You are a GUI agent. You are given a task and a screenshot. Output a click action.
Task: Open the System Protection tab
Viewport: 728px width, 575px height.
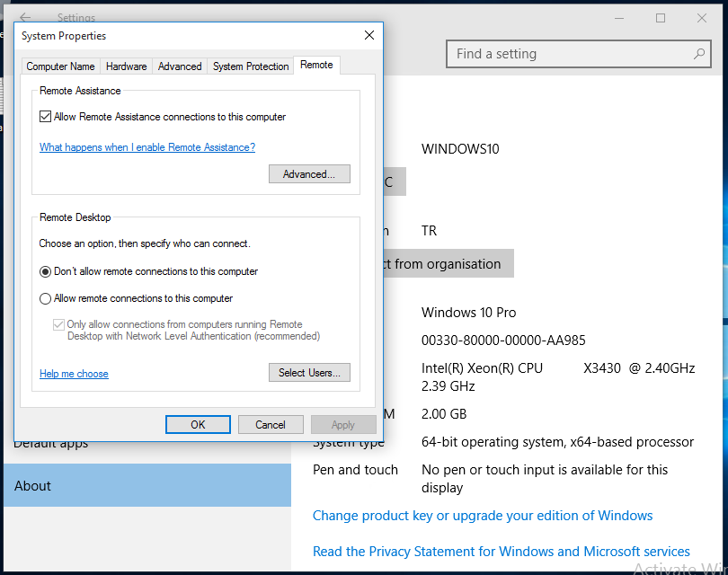(x=251, y=66)
